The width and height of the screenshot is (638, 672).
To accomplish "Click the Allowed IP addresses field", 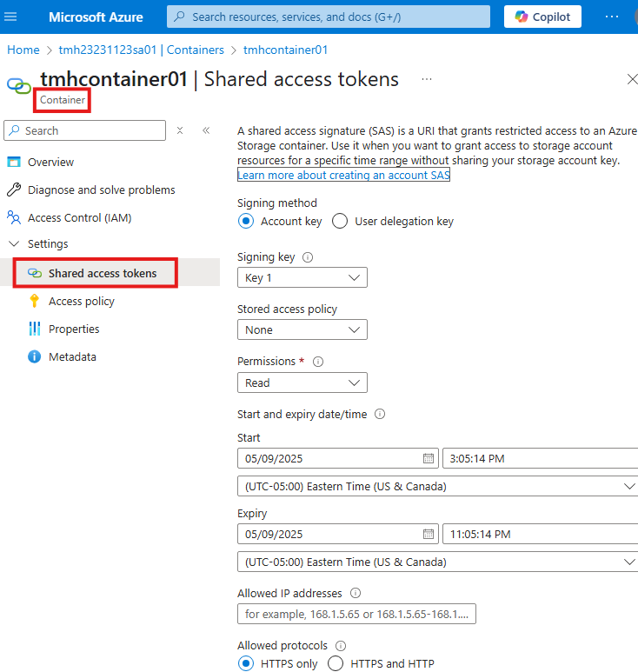I will (x=356, y=614).
